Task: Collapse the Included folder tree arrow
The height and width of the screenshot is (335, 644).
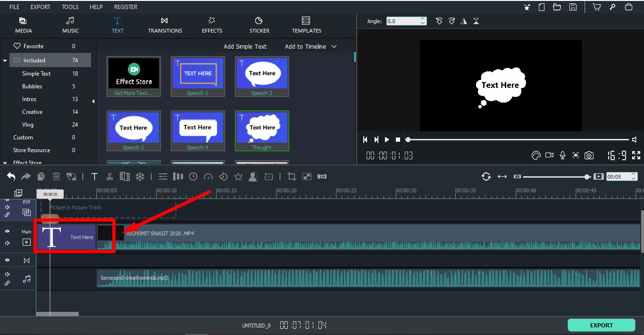Action: [x=5, y=60]
